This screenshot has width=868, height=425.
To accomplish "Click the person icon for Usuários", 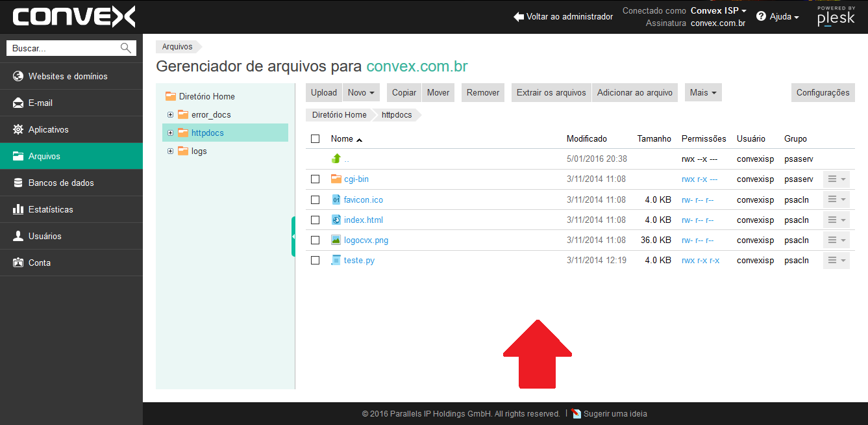I will tap(18, 236).
